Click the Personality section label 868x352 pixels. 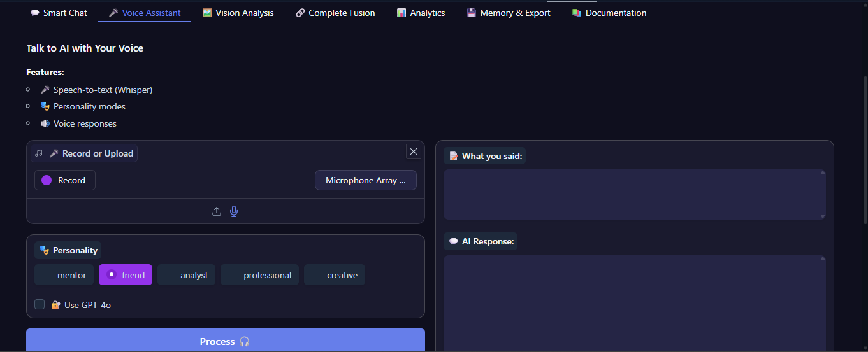[x=68, y=250]
